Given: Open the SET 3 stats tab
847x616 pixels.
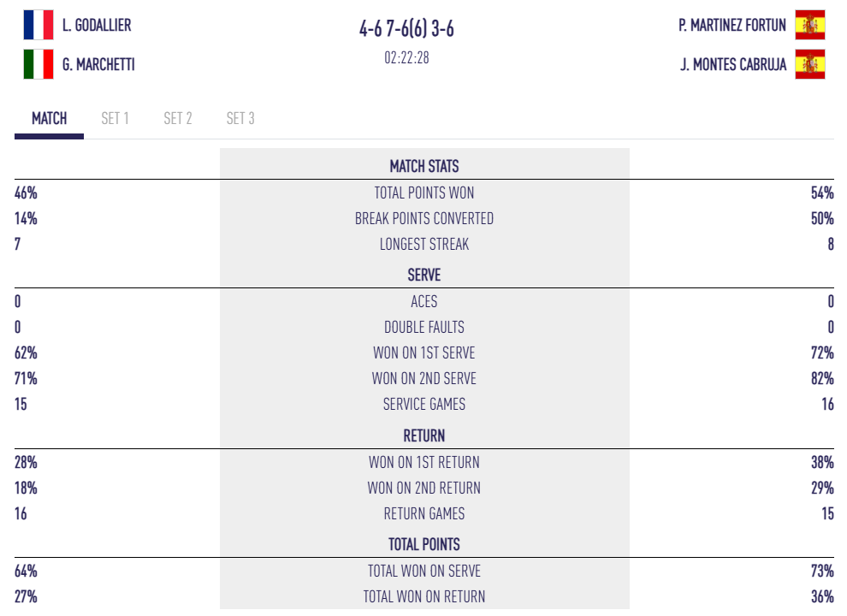Looking at the screenshot, I should click(240, 119).
